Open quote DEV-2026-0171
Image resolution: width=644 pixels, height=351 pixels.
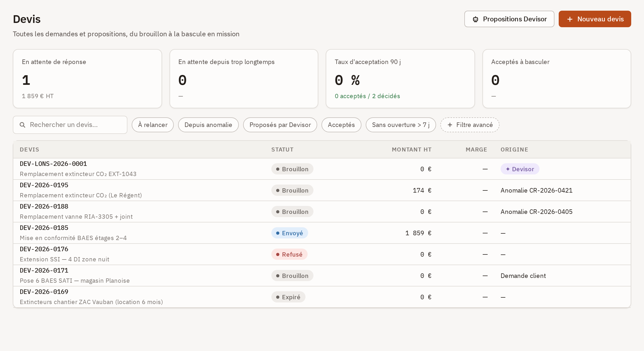[x=44, y=270]
